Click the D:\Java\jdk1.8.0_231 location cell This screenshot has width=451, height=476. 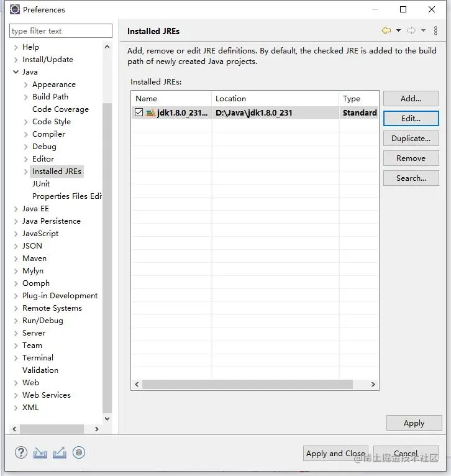pos(275,113)
